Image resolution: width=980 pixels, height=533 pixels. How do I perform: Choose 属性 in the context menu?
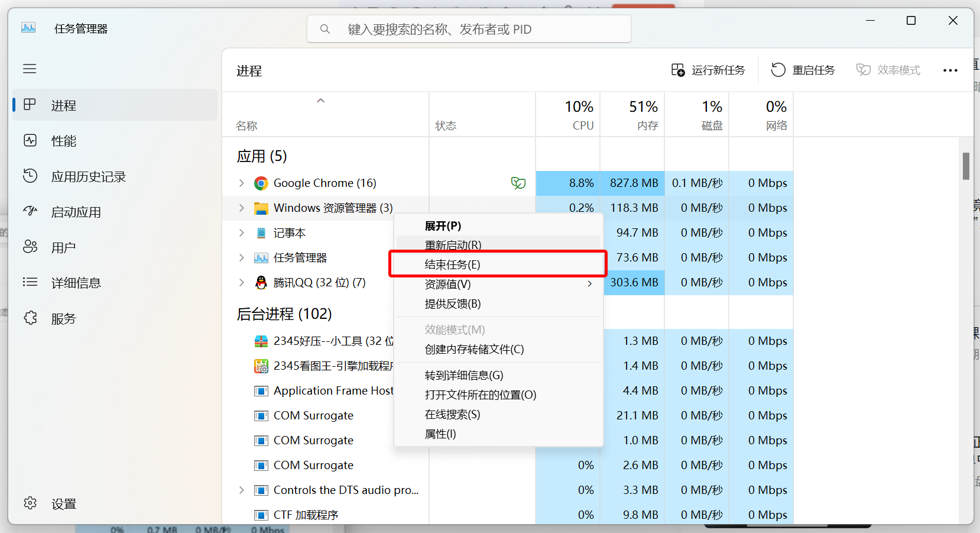coord(440,433)
